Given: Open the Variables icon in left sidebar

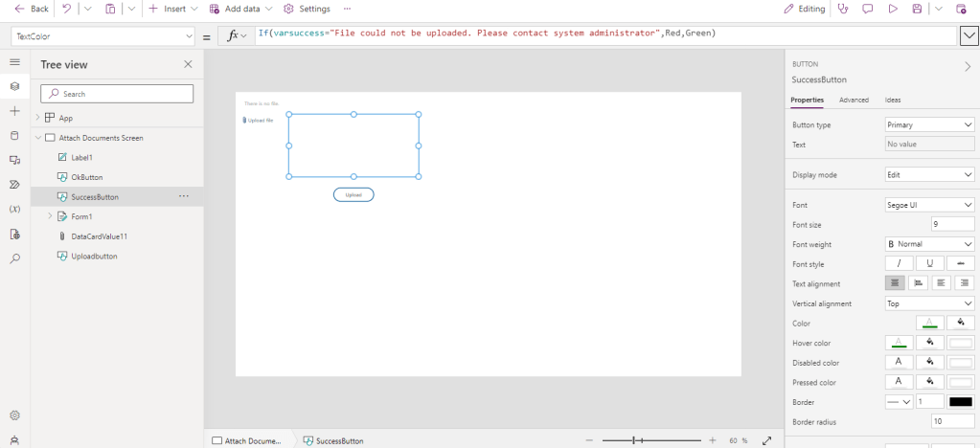Looking at the screenshot, I should point(14,209).
